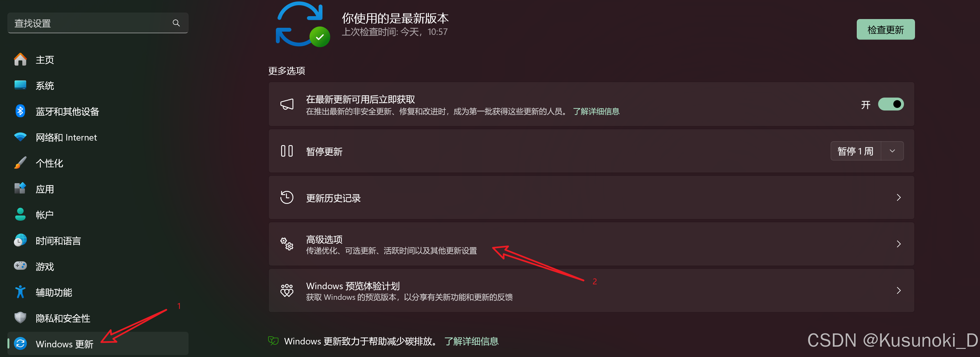Expand the Windows 预览体验计划 chevron
The image size is (980, 357).
coord(898,291)
